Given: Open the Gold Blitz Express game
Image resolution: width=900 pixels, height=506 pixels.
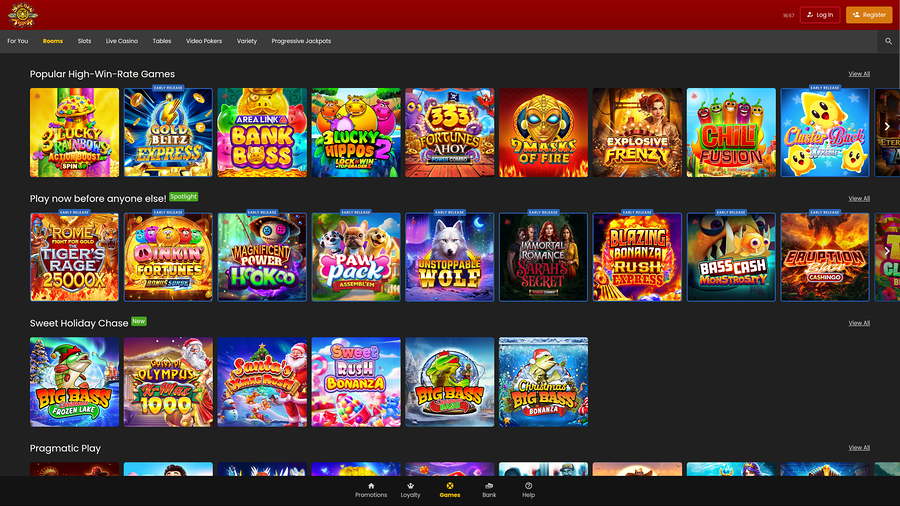Looking at the screenshot, I should tap(168, 133).
